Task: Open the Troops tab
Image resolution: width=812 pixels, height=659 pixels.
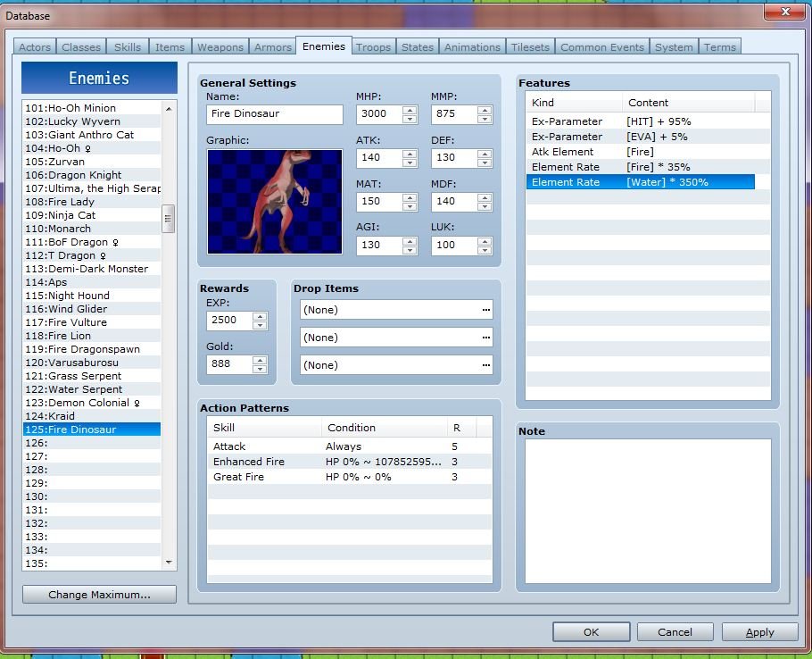Action: (x=373, y=47)
